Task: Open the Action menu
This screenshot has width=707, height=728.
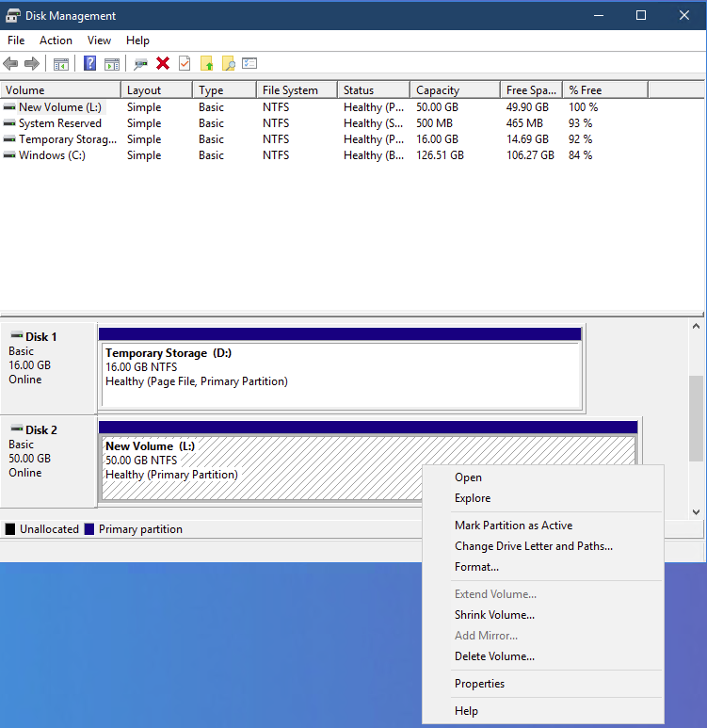Action: pyautogui.click(x=56, y=40)
